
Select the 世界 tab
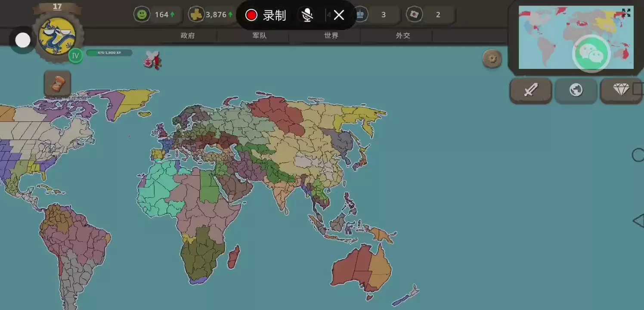point(331,36)
